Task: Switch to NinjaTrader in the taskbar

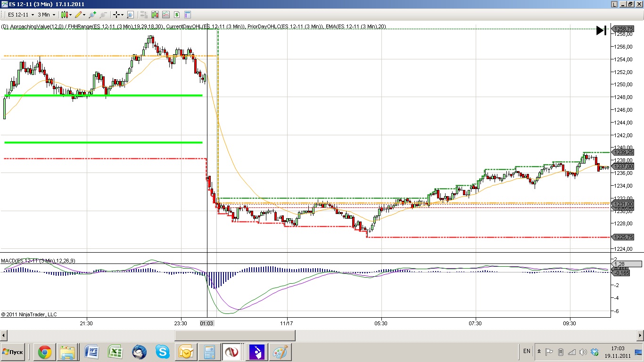Action: (232, 352)
